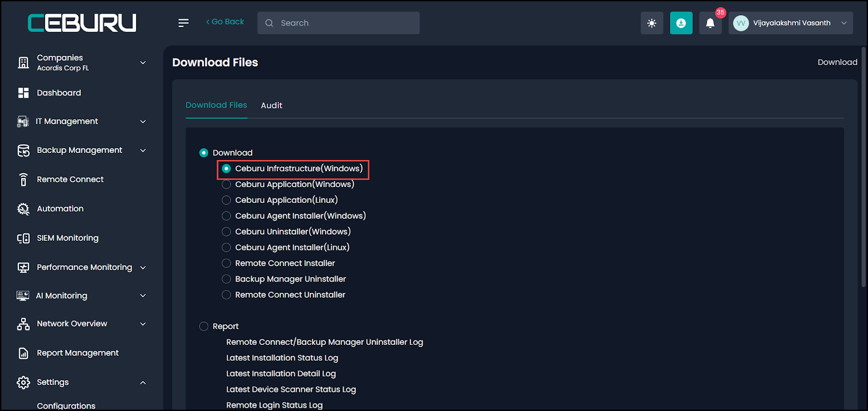Click the Go Back link

click(x=225, y=22)
